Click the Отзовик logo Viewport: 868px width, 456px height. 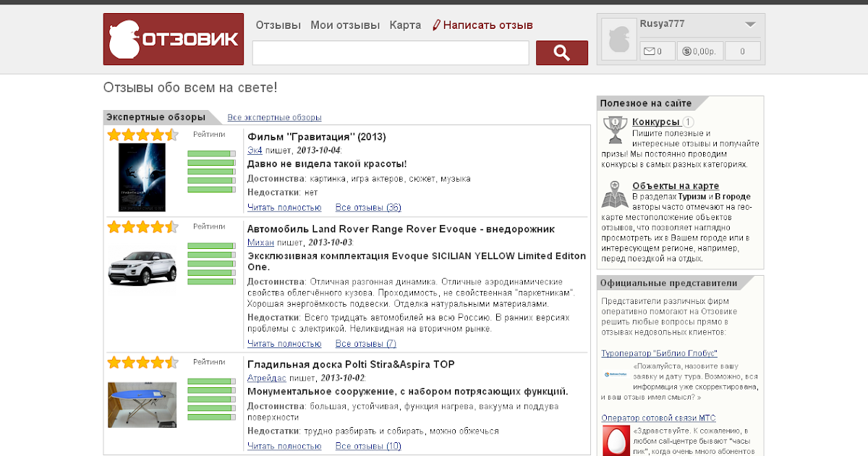[x=173, y=39]
